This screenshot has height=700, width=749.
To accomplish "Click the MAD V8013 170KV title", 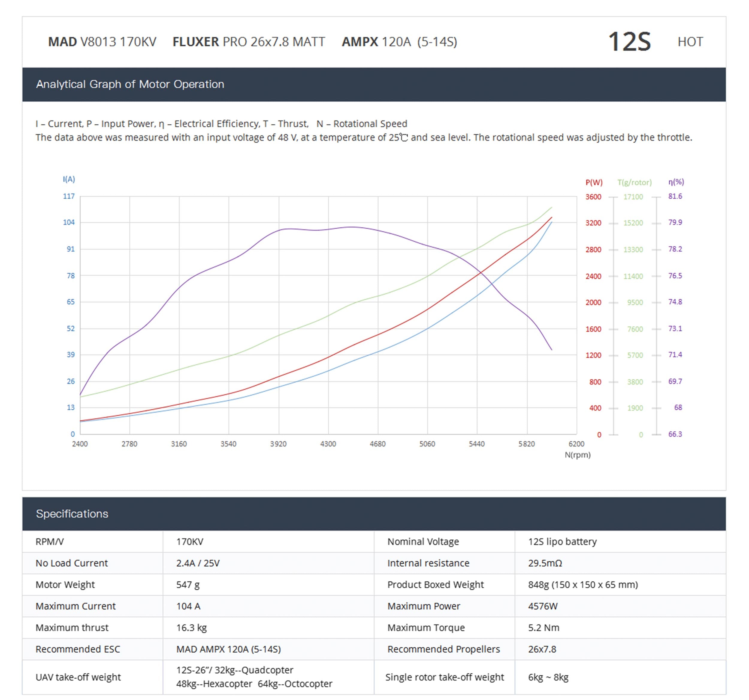I will pos(102,42).
